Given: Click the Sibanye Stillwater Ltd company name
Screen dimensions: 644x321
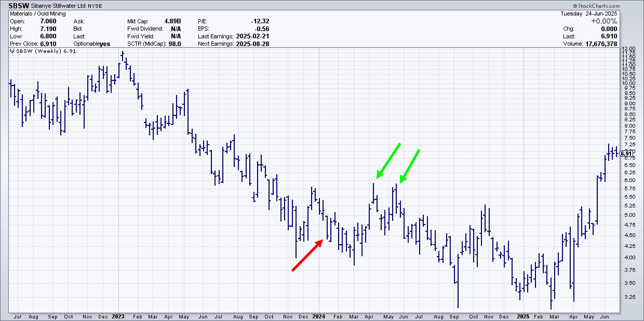Looking at the screenshot, I should tap(57, 7).
